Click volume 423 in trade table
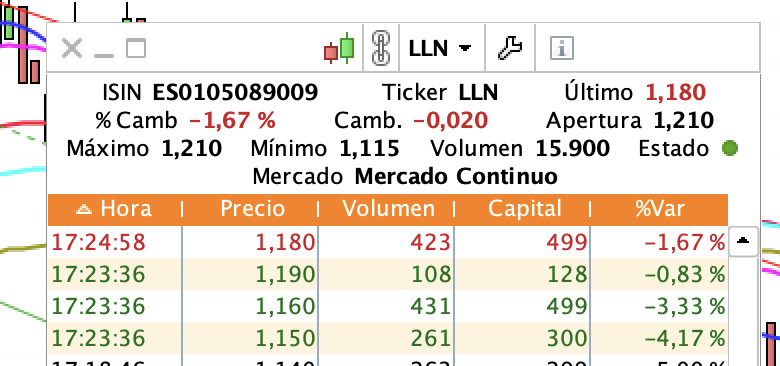 (431, 242)
